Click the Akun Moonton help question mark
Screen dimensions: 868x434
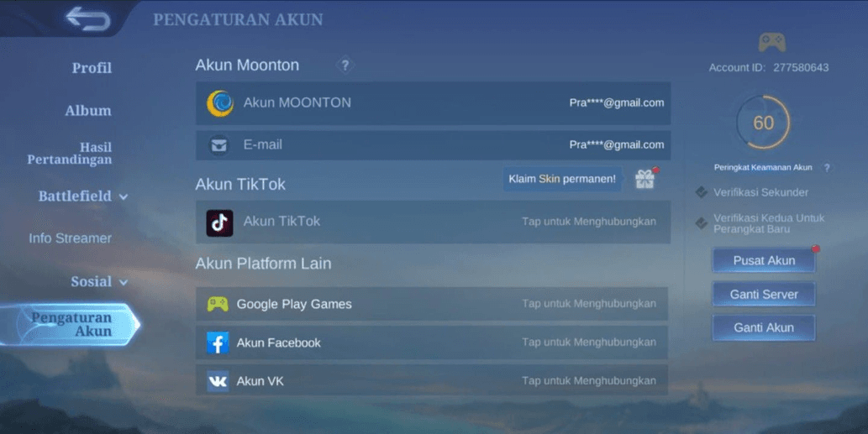(345, 65)
